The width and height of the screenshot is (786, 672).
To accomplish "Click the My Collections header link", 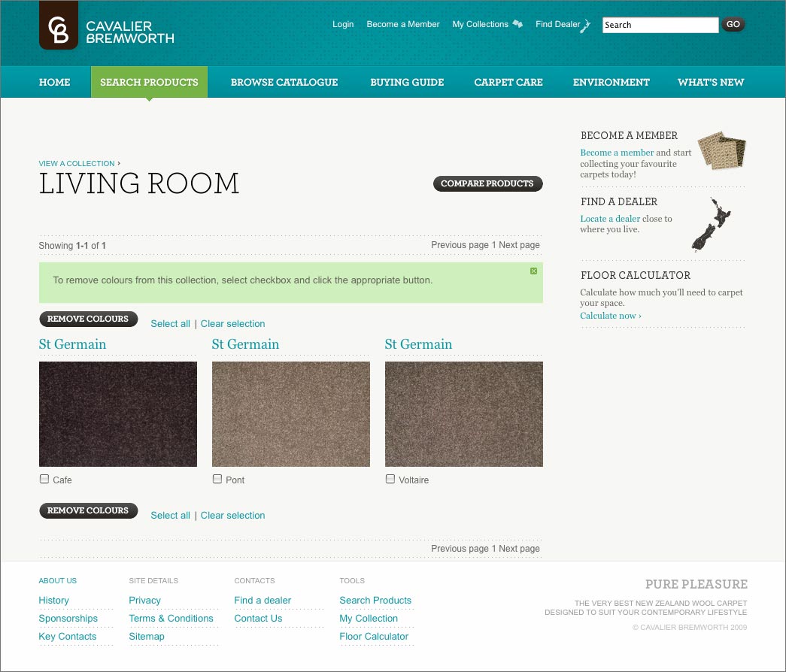I will point(480,24).
